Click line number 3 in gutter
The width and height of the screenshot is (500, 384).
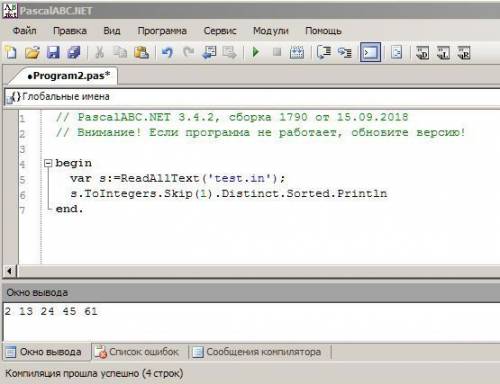pyautogui.click(x=22, y=149)
